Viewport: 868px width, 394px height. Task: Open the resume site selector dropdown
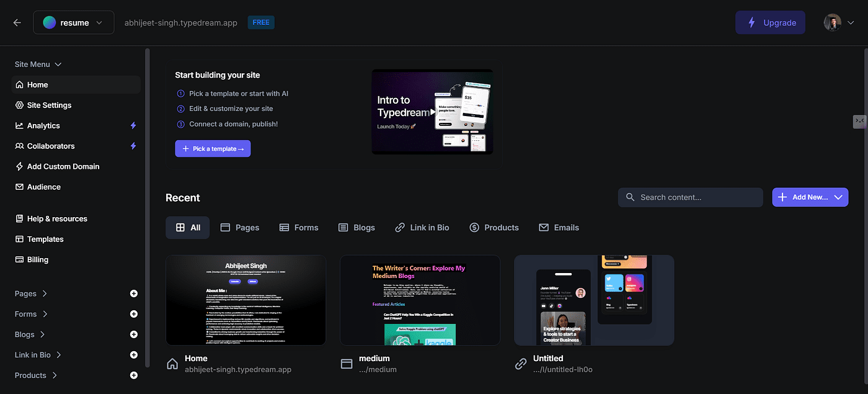click(73, 22)
